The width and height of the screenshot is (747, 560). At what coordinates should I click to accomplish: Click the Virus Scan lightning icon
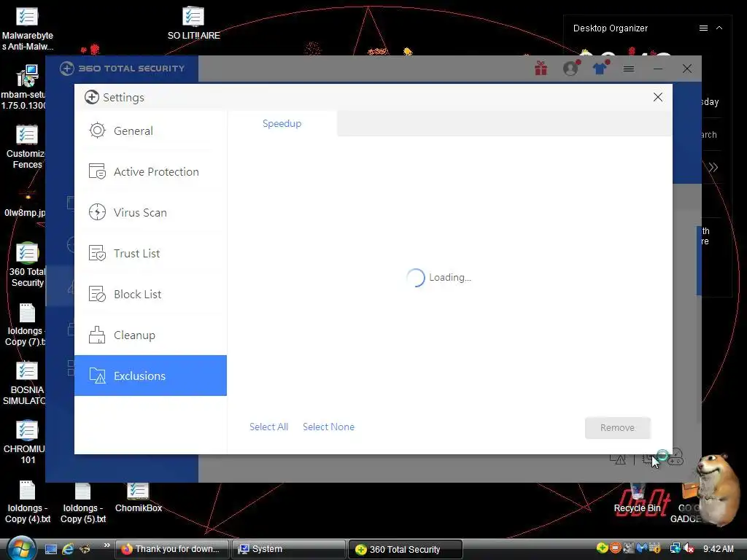(x=97, y=212)
